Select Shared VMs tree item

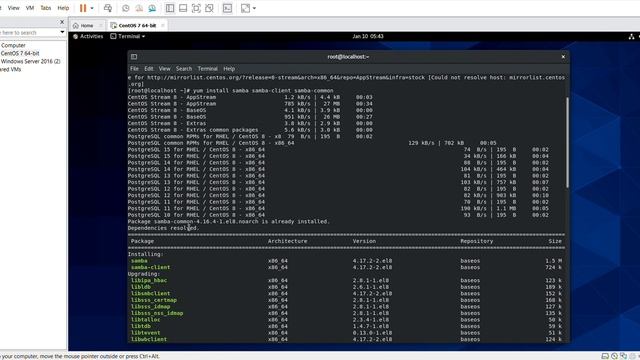[11, 69]
